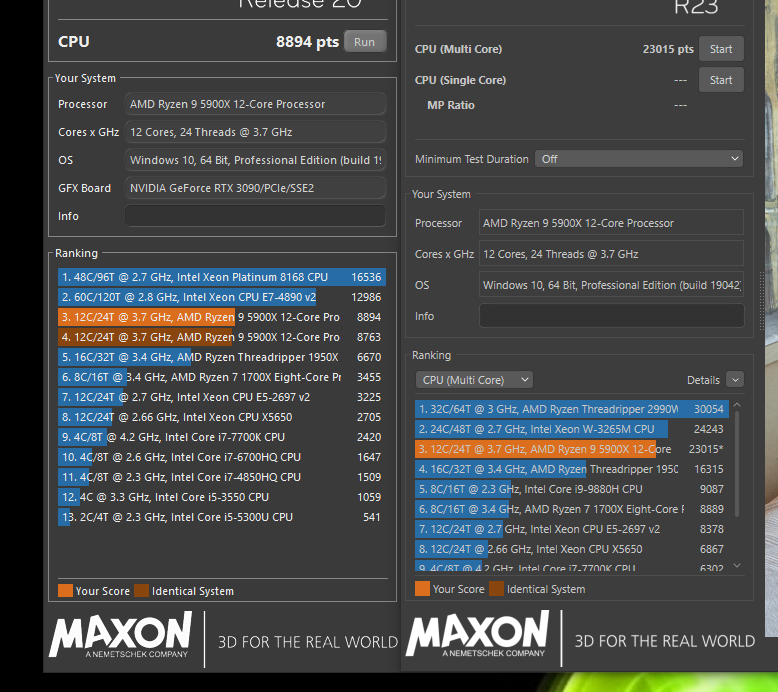Screen dimensions: 778x692
Task: Open CPU (Multi Core) ranking dropdown
Action: [474, 380]
